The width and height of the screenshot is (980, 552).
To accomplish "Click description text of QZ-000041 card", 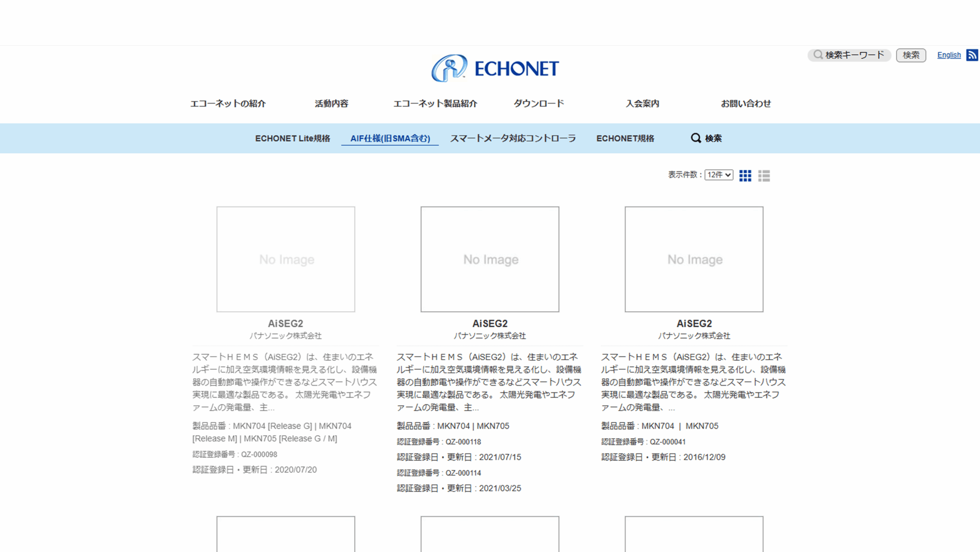I will (693, 382).
